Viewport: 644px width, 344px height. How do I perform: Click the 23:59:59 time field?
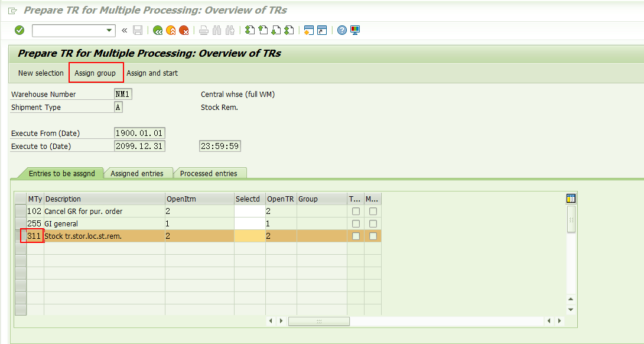220,146
